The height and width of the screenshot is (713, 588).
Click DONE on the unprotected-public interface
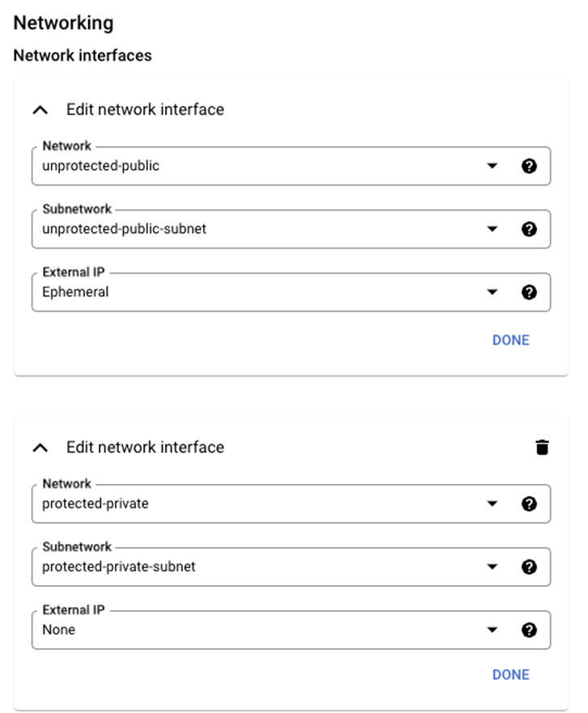(x=510, y=340)
